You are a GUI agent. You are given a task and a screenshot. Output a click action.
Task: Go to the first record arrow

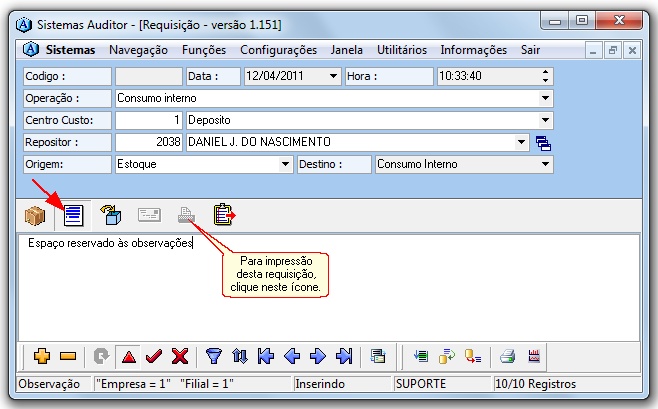(266, 355)
